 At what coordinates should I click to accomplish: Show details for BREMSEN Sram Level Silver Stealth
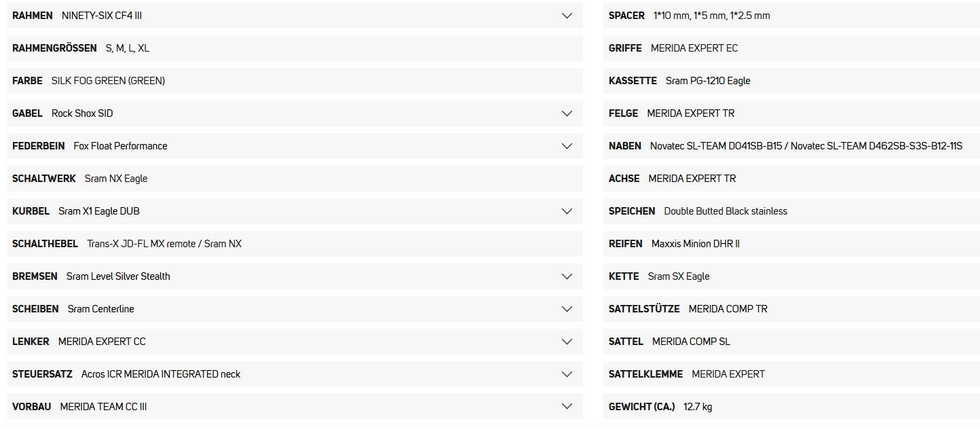(x=295, y=276)
